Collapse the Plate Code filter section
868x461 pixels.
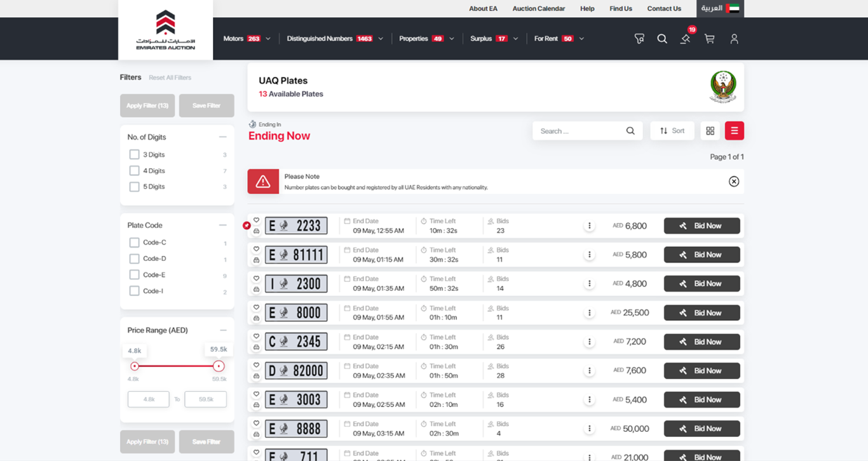click(222, 225)
